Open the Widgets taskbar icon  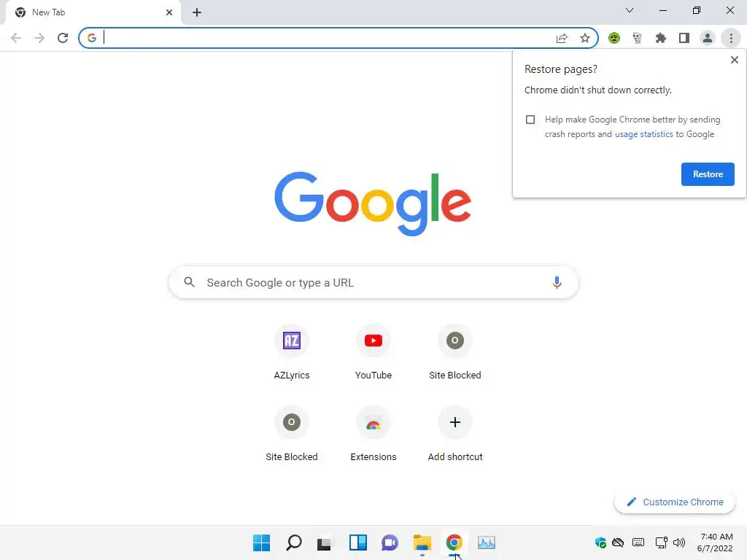357,542
